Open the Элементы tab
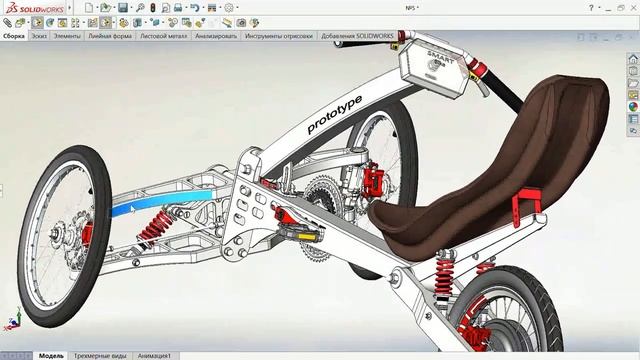 67,36
